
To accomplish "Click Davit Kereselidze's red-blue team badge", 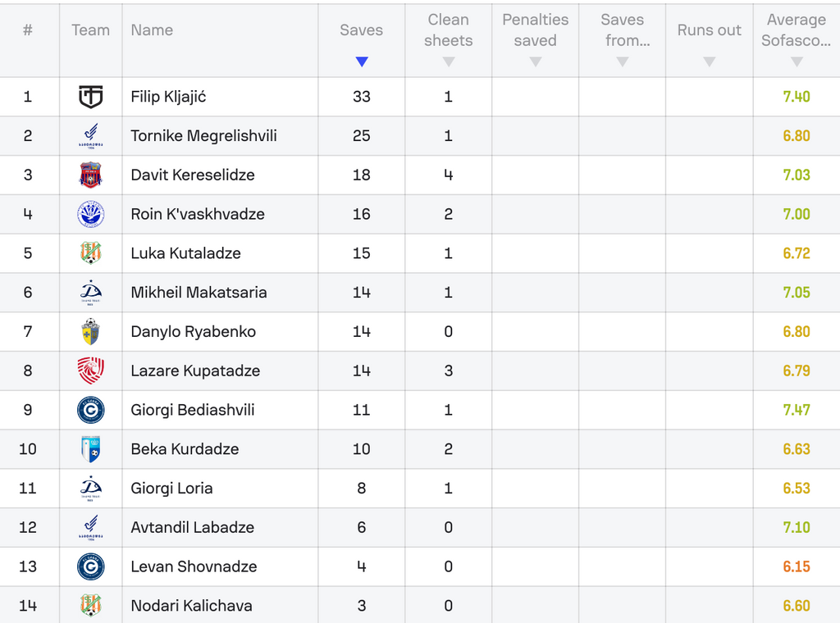I will point(90,175).
